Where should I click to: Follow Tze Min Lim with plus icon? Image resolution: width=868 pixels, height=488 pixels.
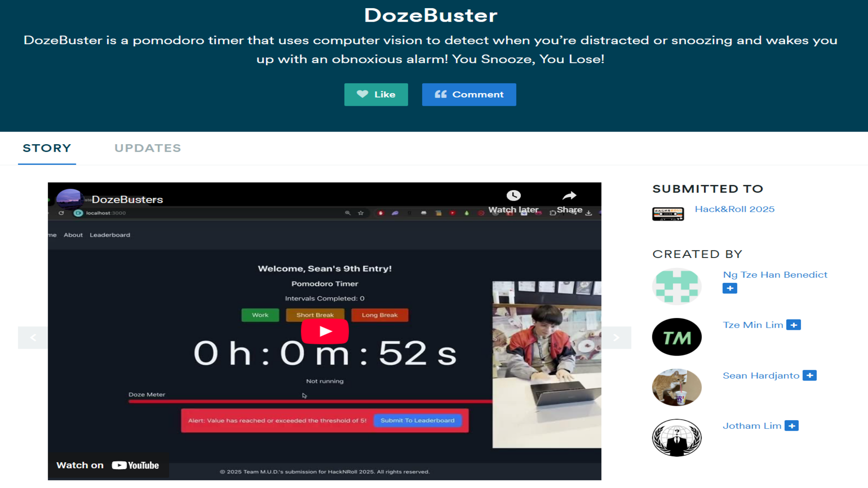point(793,325)
